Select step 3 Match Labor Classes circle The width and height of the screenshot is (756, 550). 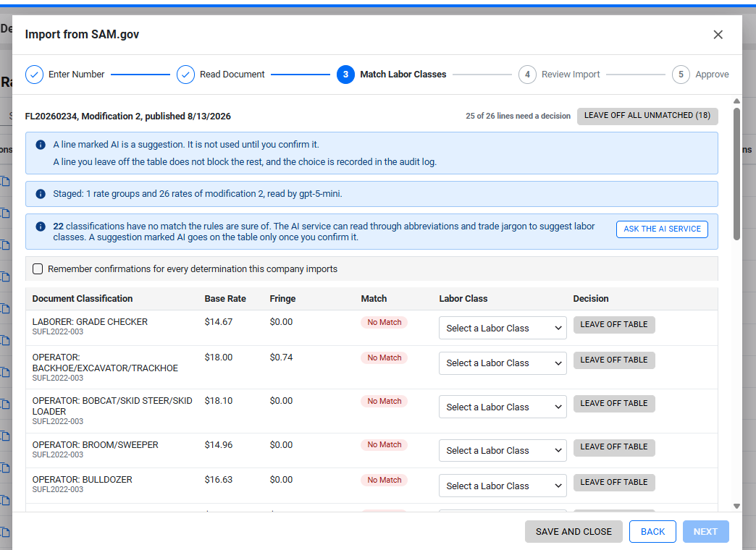point(345,75)
